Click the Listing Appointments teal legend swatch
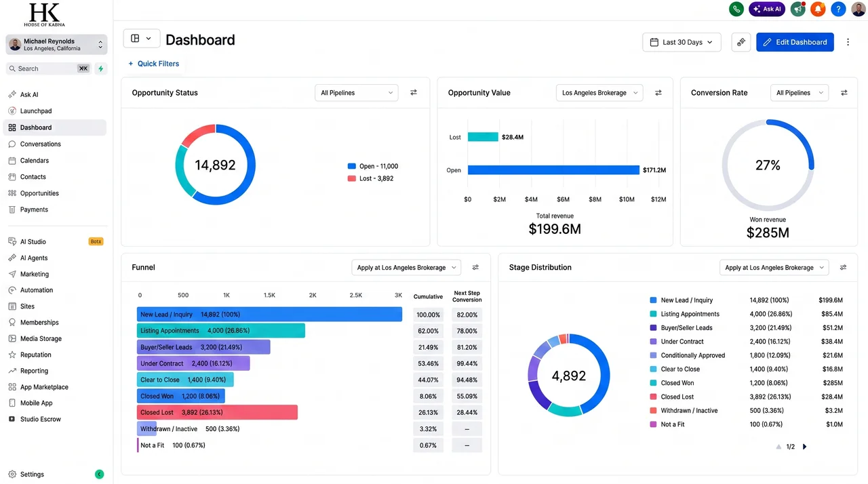The image size is (868, 484). click(653, 314)
